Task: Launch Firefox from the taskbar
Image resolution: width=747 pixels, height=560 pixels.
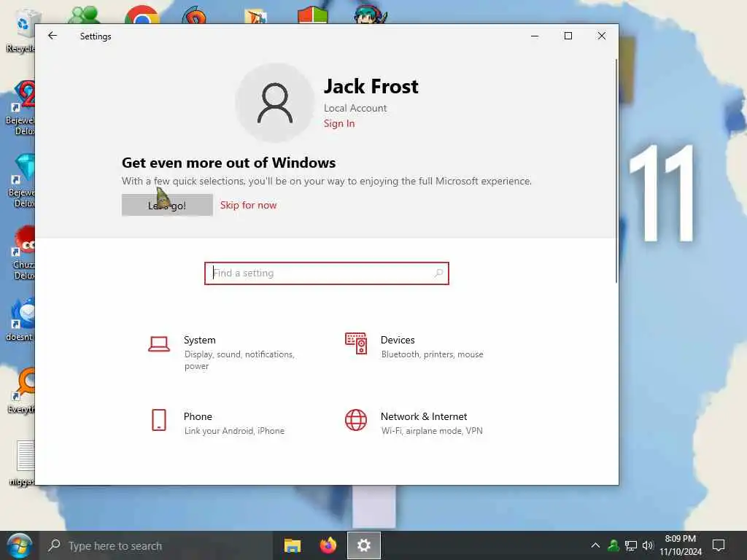Action: pos(328,545)
